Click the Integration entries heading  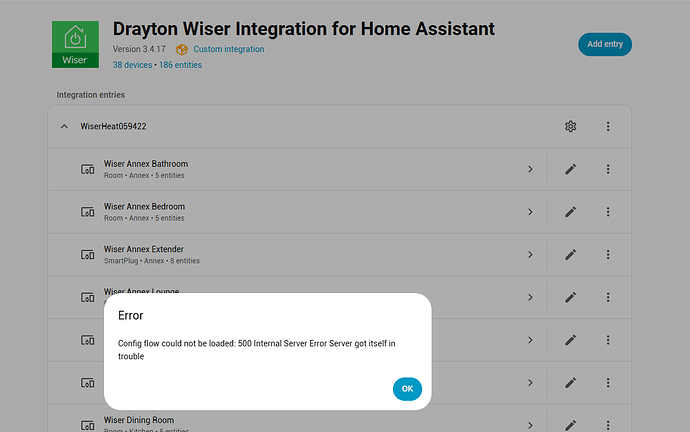pos(91,95)
